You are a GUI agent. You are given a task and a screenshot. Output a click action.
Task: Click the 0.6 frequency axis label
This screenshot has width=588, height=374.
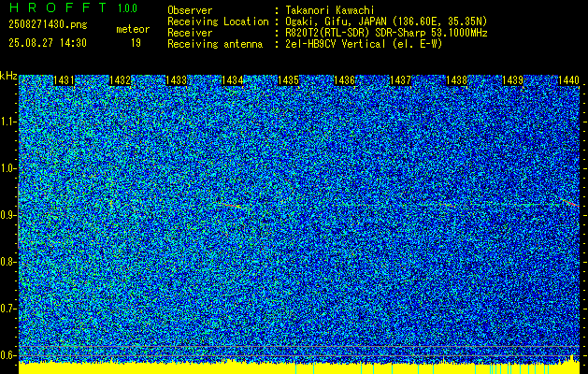click(7, 355)
